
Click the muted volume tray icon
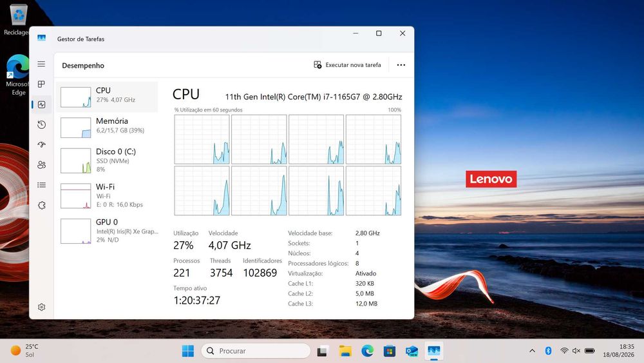tap(576, 351)
